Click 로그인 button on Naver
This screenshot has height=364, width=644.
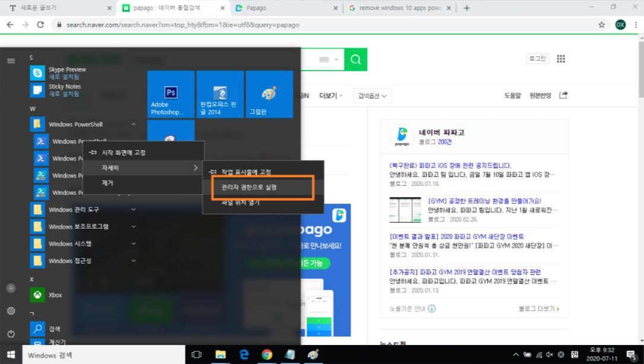538,59
